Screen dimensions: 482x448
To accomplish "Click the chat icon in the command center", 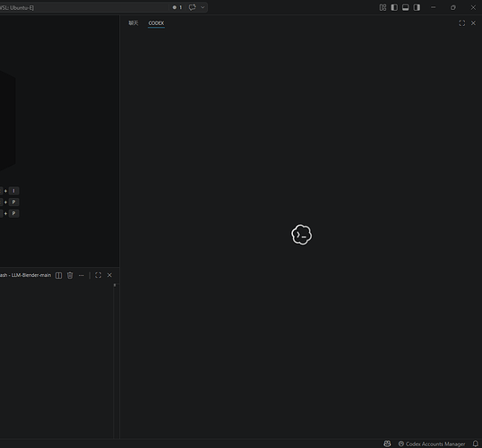I will click(192, 7).
